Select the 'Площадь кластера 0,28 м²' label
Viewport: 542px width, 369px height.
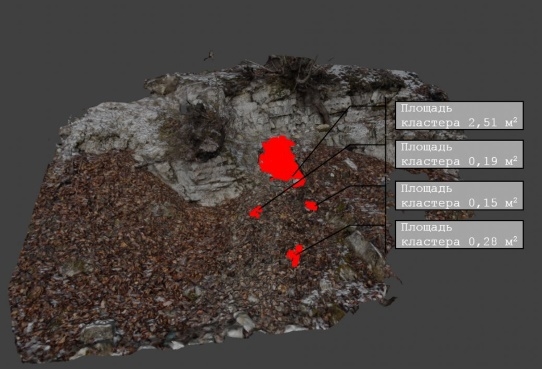(x=459, y=235)
